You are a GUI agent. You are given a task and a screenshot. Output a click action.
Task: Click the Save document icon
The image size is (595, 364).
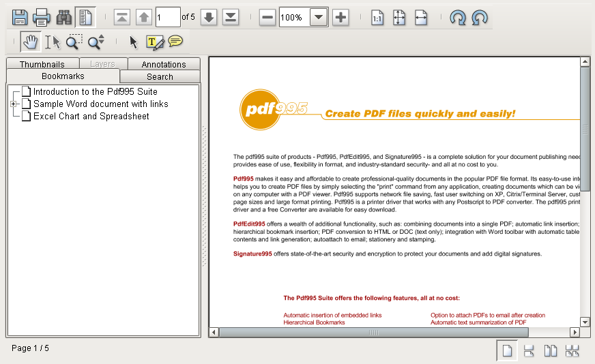click(x=20, y=18)
